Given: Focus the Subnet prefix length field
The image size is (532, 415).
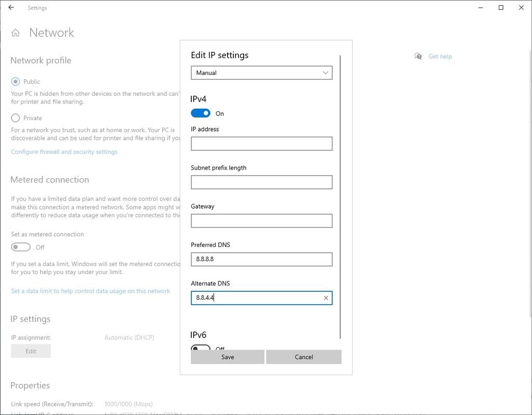Looking at the screenshot, I should click(x=262, y=182).
